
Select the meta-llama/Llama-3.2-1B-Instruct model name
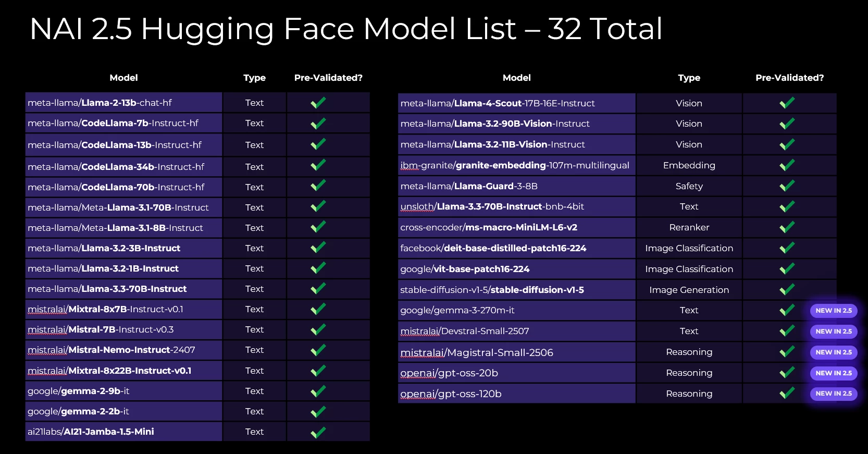[x=103, y=268]
